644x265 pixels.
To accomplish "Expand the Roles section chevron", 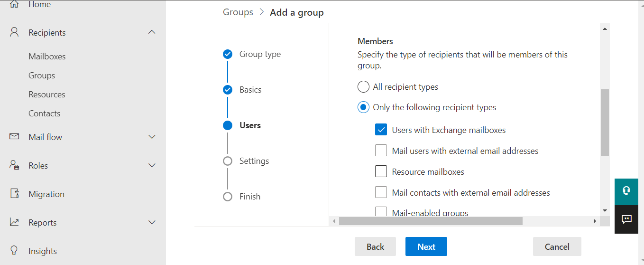I will pos(152,165).
